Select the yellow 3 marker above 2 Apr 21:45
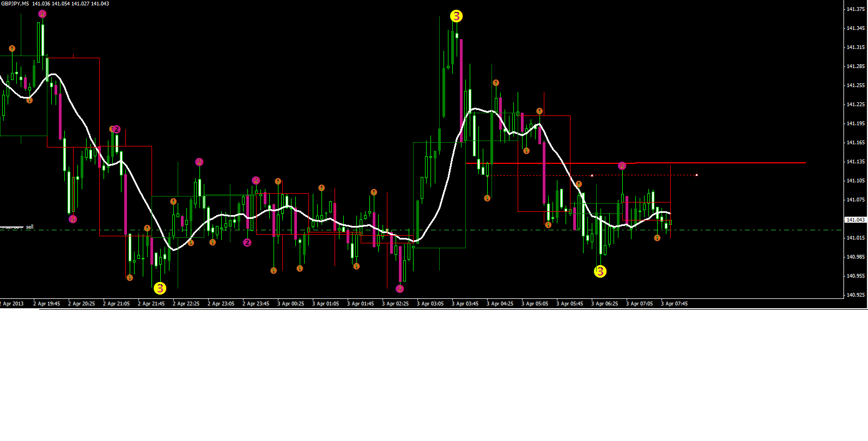Image resolution: width=868 pixels, height=441 pixels. [160, 288]
